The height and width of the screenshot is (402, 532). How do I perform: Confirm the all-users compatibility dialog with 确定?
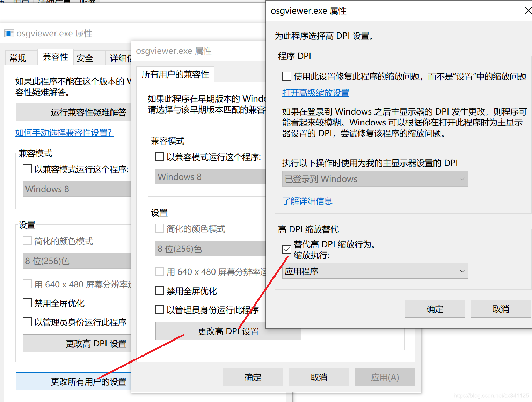point(253,377)
